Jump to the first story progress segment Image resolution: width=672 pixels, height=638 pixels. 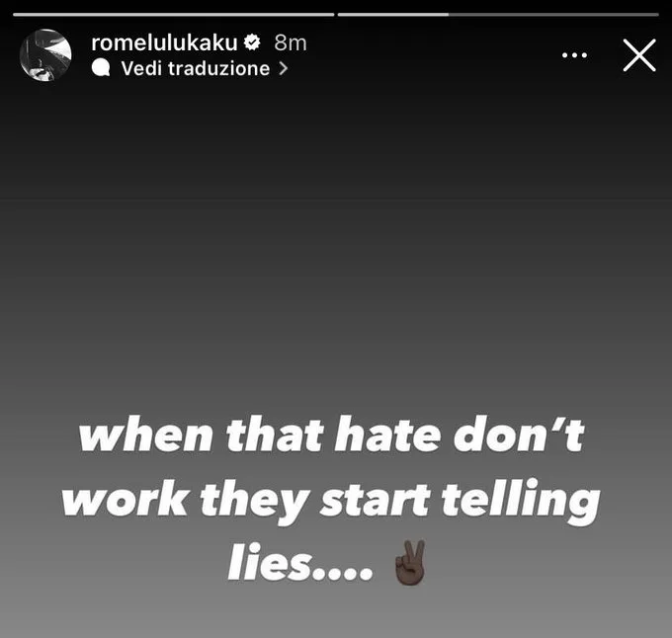coord(174,15)
